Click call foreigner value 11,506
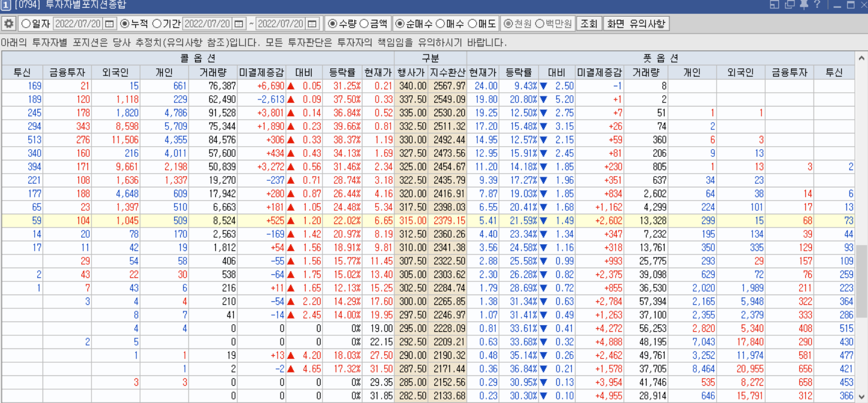 pyautogui.click(x=116, y=140)
